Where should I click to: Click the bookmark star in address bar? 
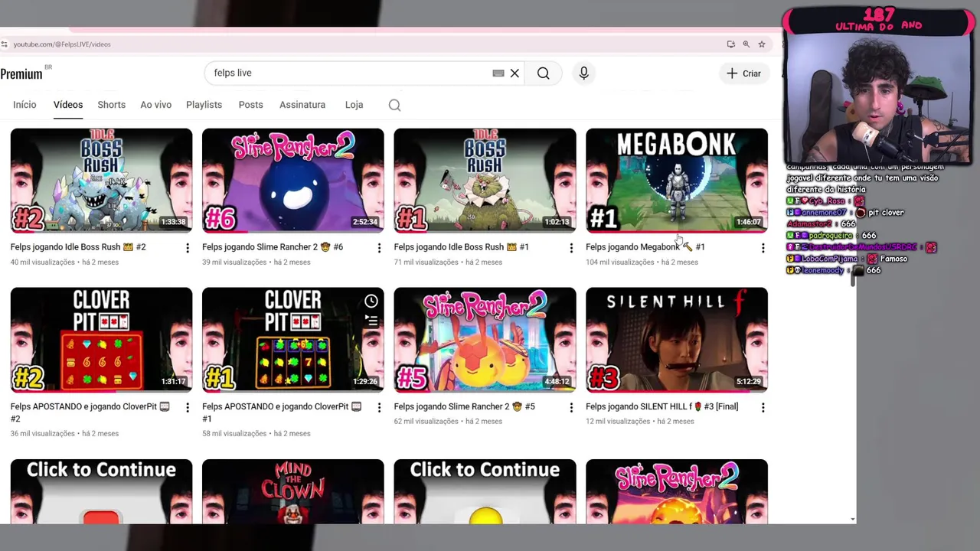[x=762, y=44]
